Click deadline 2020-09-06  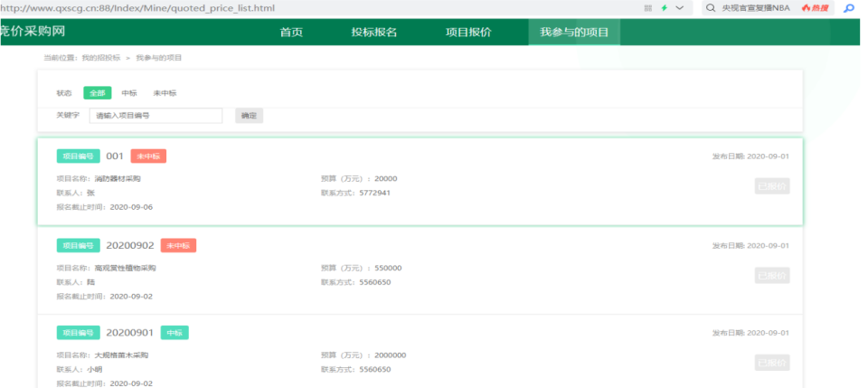click(x=131, y=207)
